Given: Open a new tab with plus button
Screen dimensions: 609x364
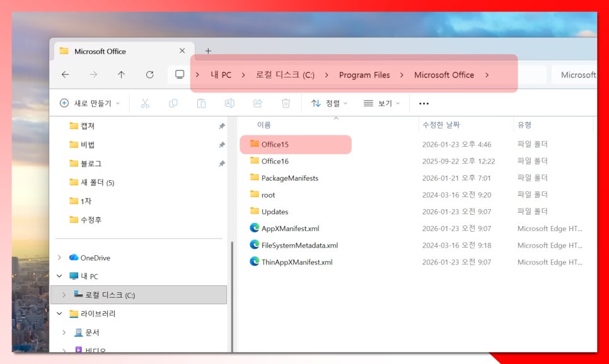Looking at the screenshot, I should pyautogui.click(x=208, y=51).
